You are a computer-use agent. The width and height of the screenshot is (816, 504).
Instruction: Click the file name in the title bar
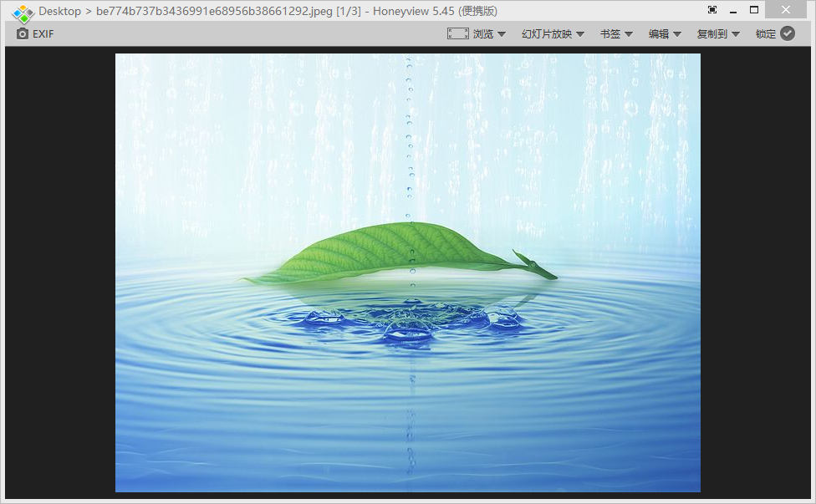tap(214, 11)
